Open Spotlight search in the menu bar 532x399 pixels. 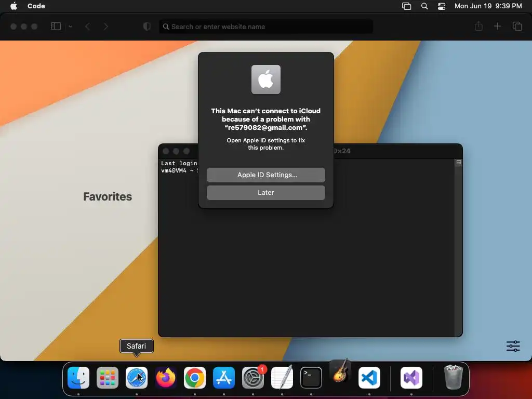(x=424, y=6)
